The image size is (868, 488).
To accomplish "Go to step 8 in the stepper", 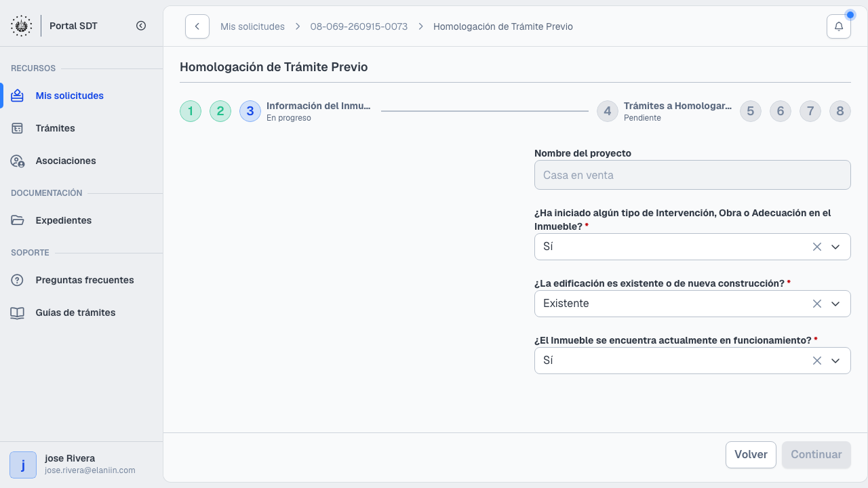I will point(840,111).
